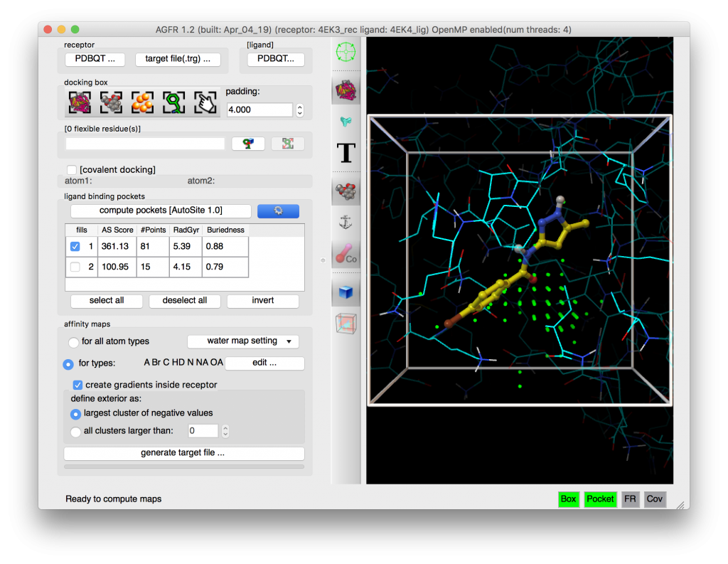Open the water map setting dropdown
This screenshot has height=564, width=728.
click(243, 341)
